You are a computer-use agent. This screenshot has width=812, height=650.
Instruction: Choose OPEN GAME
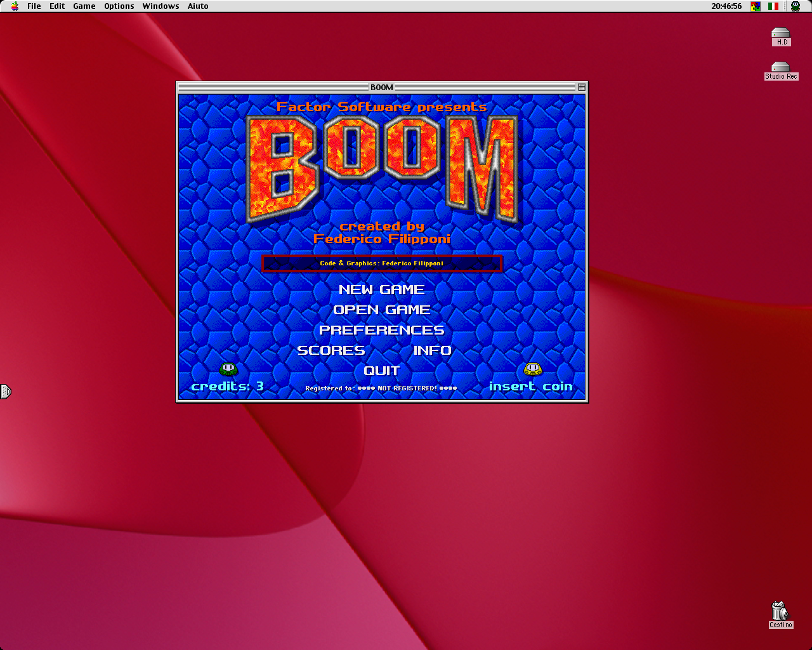pos(382,310)
